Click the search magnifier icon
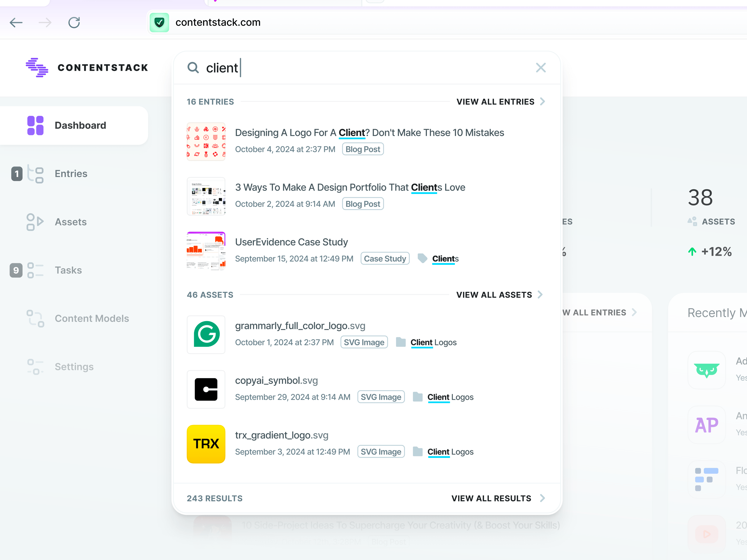The height and width of the screenshot is (560, 747). pyautogui.click(x=193, y=67)
